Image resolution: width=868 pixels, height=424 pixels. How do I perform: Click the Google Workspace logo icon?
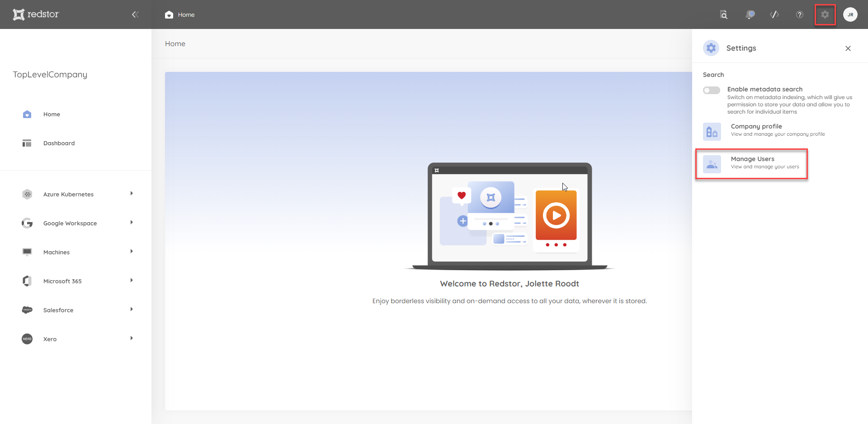27,223
